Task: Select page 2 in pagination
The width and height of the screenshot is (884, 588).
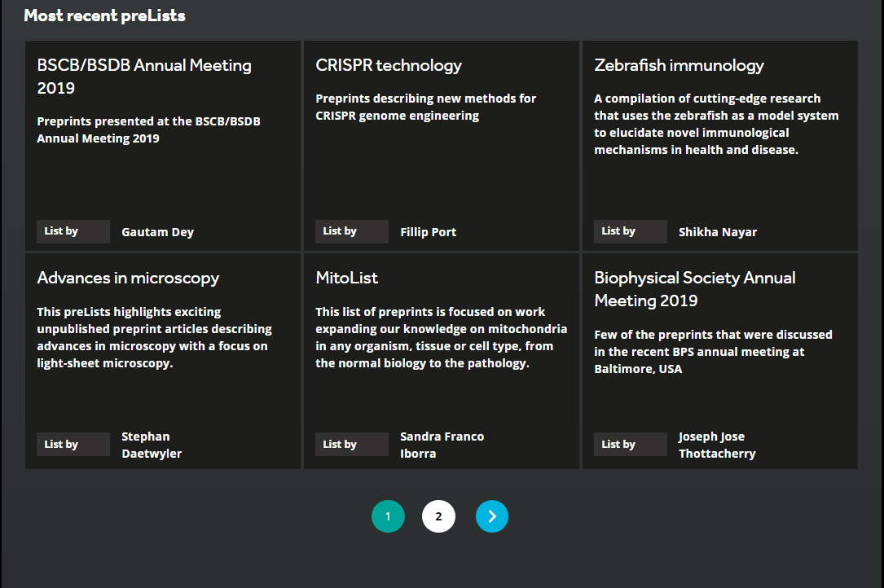Action: tap(438, 516)
